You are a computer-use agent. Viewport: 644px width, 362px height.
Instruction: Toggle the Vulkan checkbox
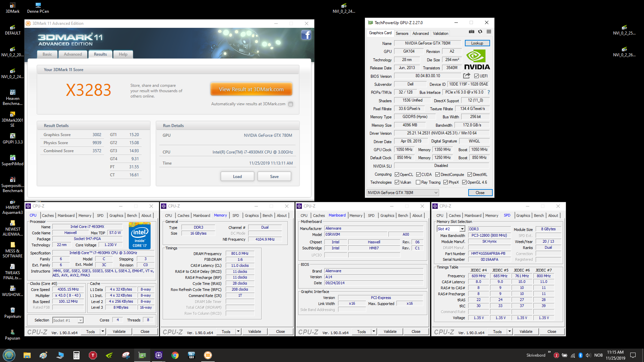[x=397, y=182]
